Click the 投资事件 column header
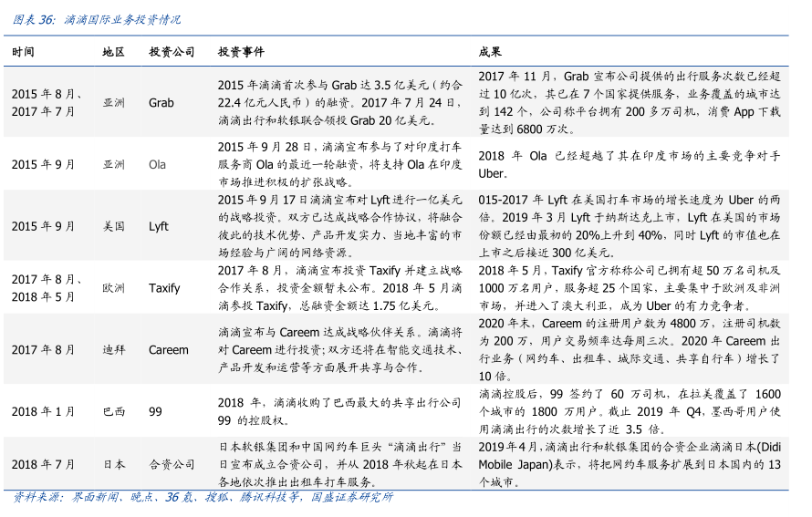Image resolution: width=812 pixels, height=517 pixels. tap(241, 52)
